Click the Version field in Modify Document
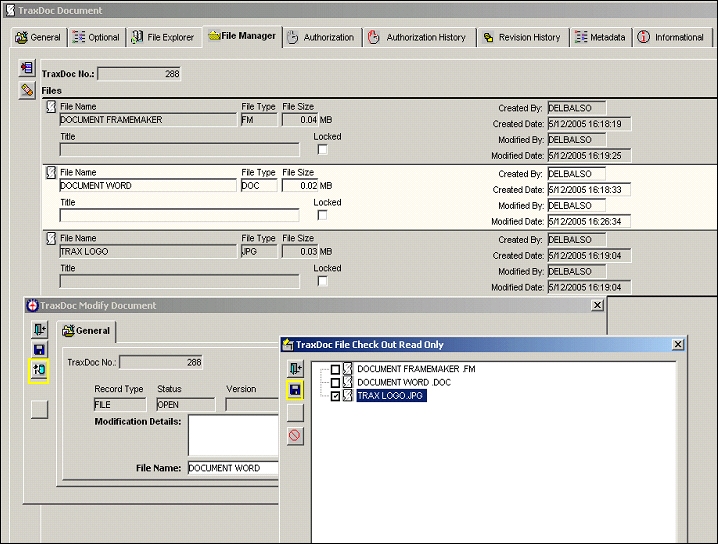This screenshot has height=544, width=718. 252,405
